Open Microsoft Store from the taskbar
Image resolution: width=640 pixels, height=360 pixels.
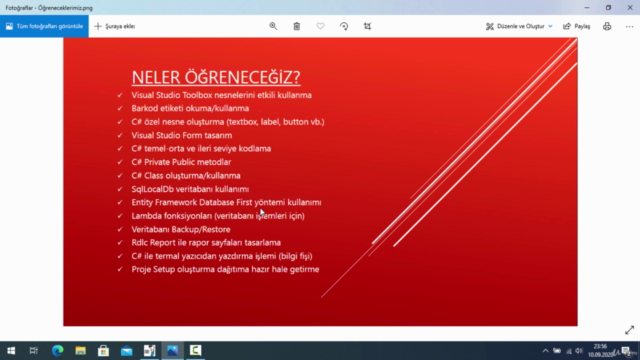103,351
